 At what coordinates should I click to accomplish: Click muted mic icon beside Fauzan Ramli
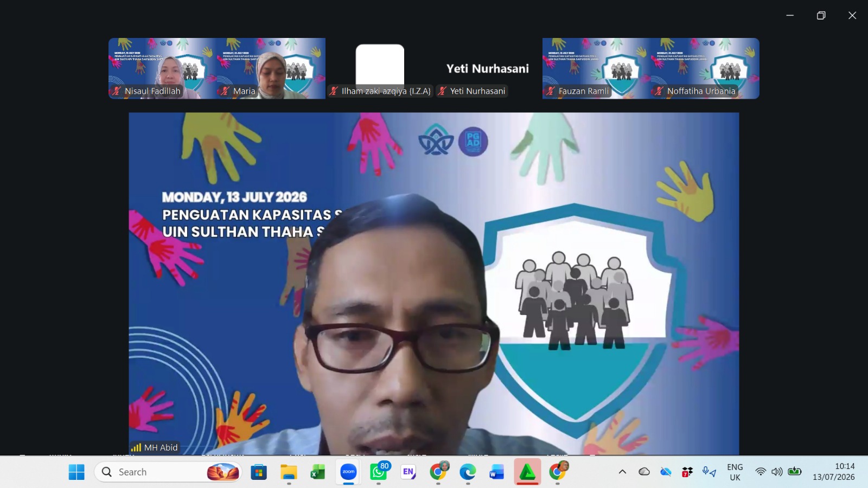551,91
